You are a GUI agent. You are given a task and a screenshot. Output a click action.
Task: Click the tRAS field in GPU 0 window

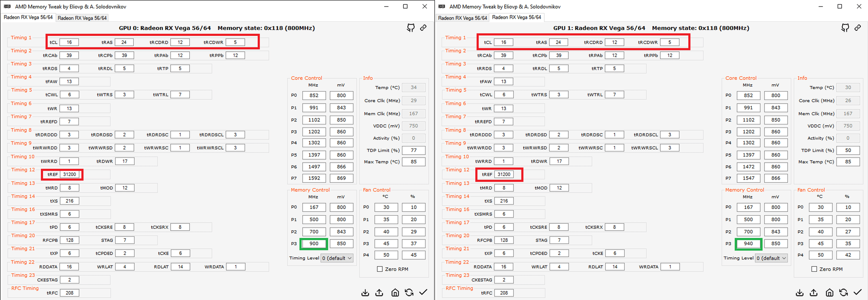pos(124,42)
